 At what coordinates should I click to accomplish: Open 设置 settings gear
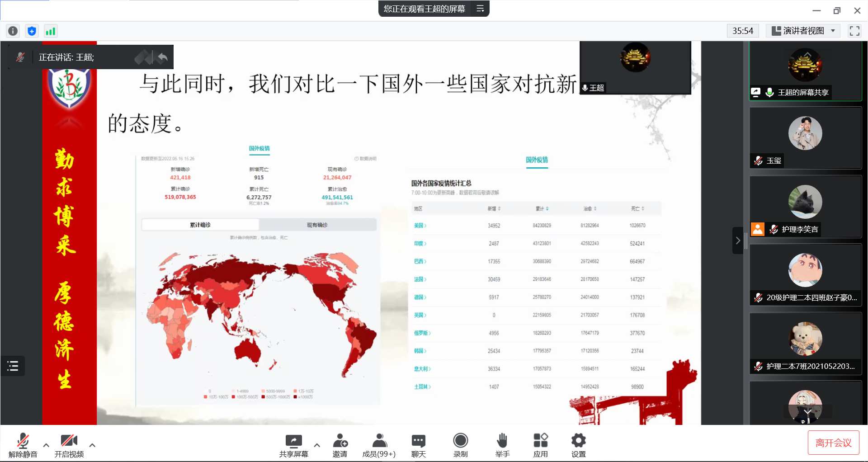coord(578,445)
